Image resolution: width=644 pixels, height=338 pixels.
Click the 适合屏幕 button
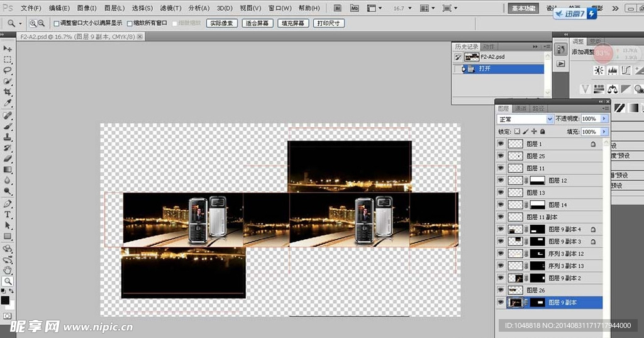pos(257,23)
